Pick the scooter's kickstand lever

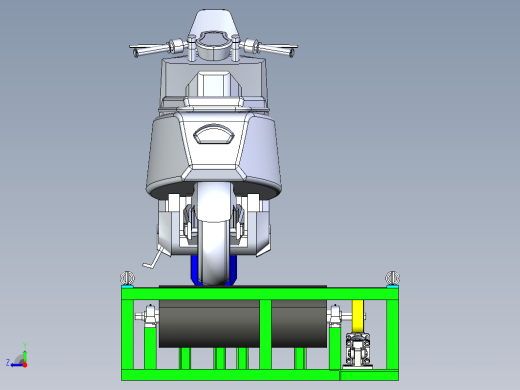[153, 259]
